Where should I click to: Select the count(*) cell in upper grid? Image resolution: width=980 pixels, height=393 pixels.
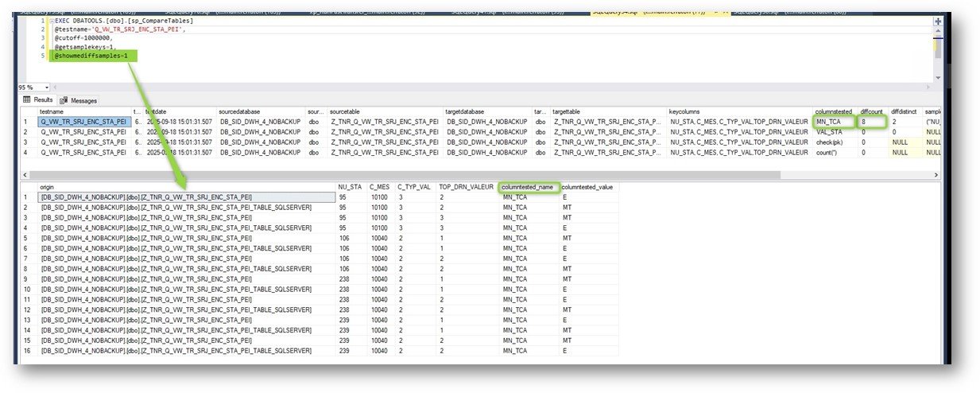click(836, 151)
